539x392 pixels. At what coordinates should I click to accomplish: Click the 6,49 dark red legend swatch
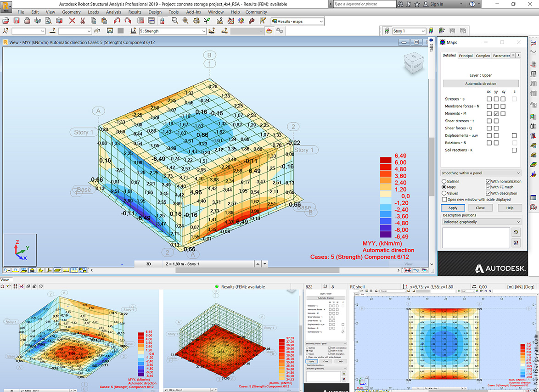click(x=386, y=160)
